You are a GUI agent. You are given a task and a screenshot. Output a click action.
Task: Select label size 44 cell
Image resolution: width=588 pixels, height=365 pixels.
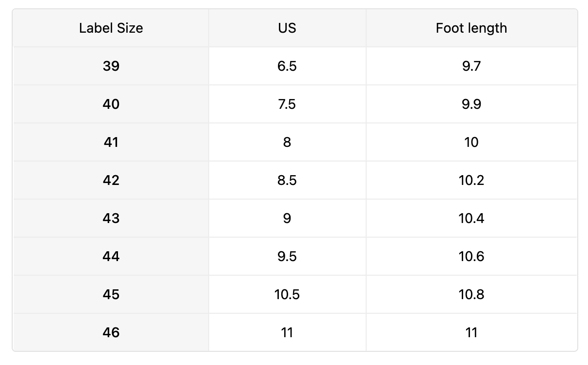[x=111, y=256]
